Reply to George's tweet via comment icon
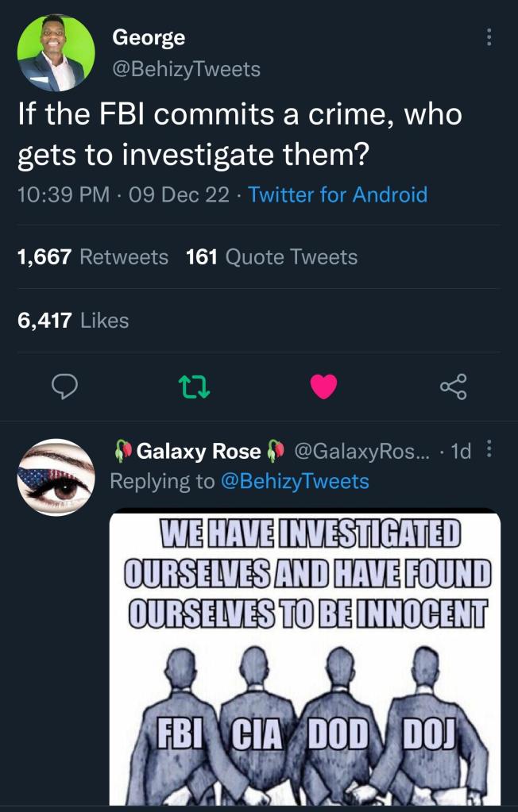518x812 pixels. coord(64,387)
